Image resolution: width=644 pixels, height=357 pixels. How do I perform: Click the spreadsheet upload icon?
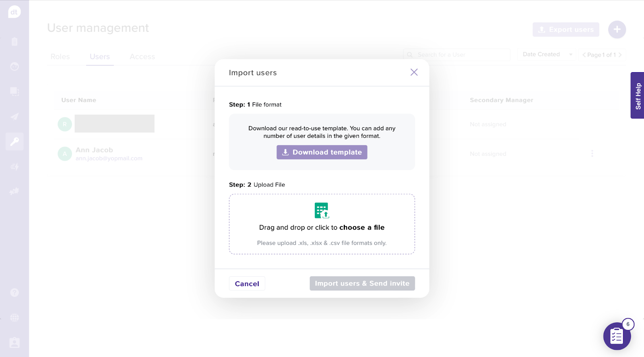(322, 210)
